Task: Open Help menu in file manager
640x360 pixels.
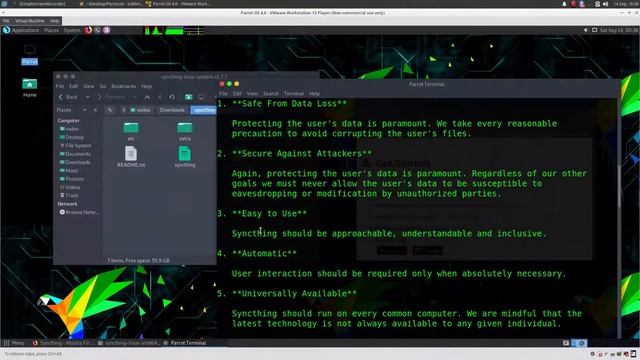Action: click(x=147, y=87)
